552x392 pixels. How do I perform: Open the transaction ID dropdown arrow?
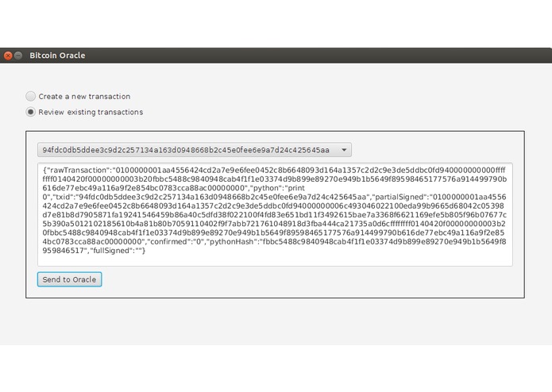pyautogui.click(x=344, y=150)
